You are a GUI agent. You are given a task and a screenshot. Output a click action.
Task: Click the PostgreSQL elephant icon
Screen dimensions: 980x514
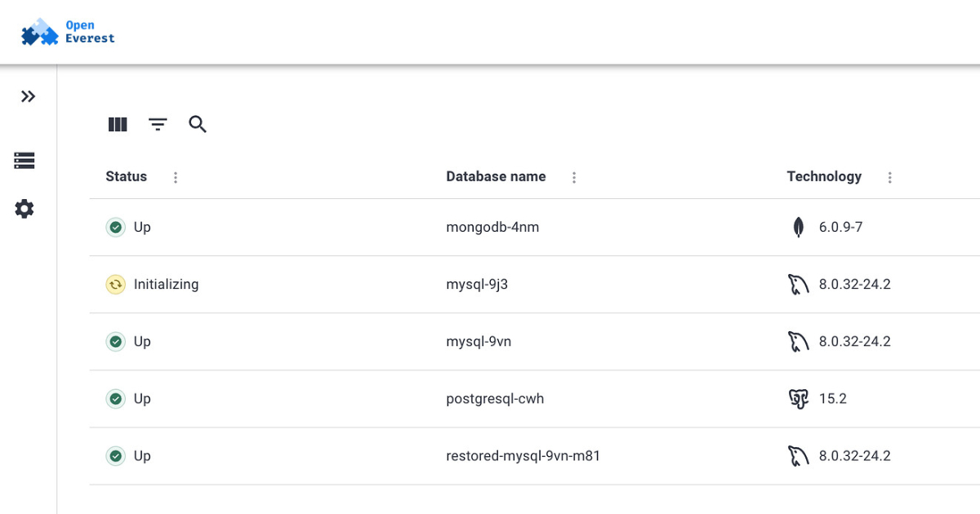pos(798,398)
